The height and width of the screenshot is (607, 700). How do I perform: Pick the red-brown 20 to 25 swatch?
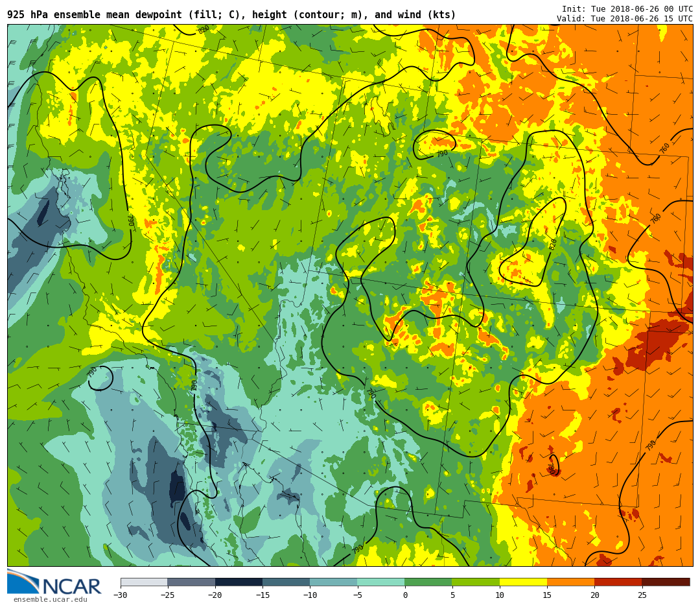tap(618, 582)
